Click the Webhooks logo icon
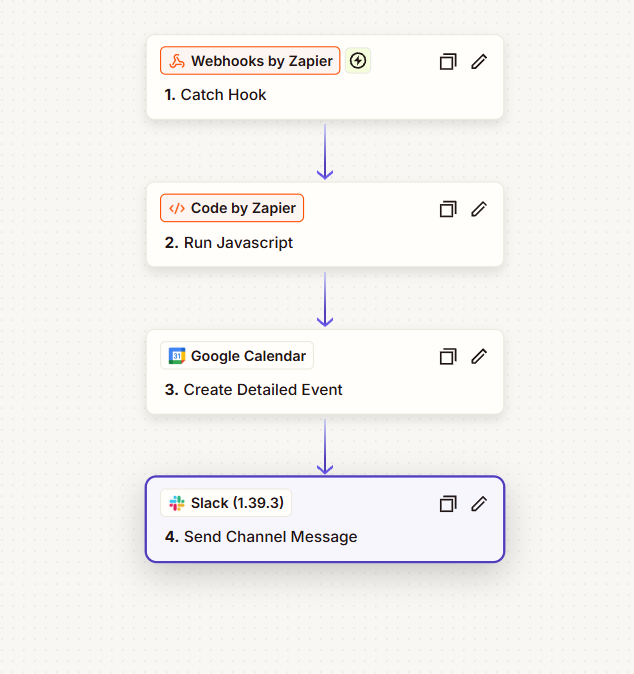 coord(177,61)
